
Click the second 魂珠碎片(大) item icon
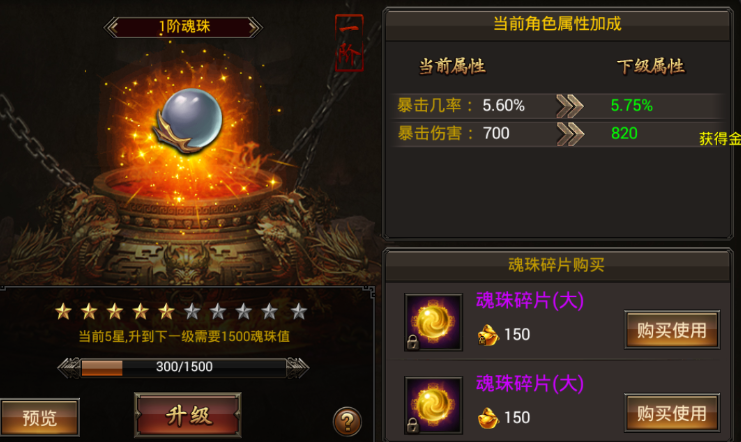pos(433,405)
